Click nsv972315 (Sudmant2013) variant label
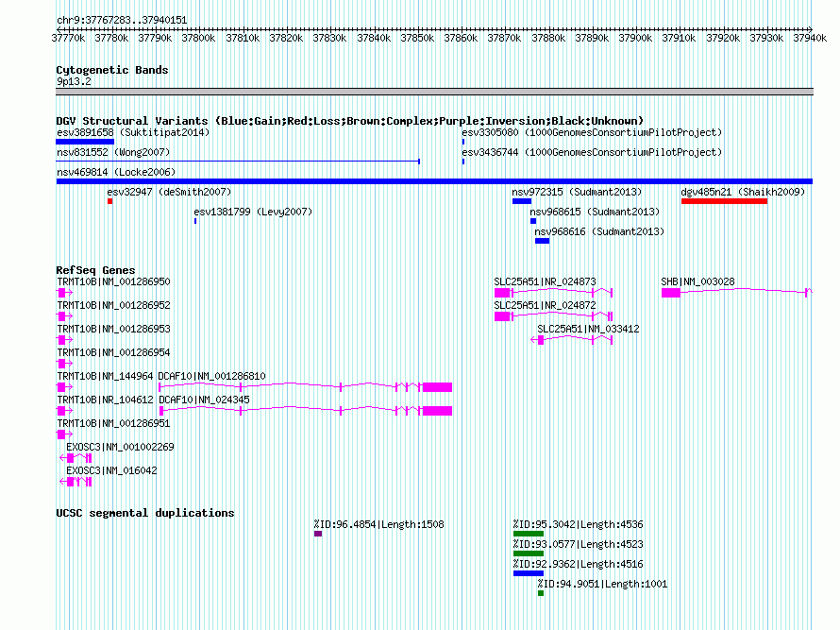This screenshot has width=840, height=630. 577,192
